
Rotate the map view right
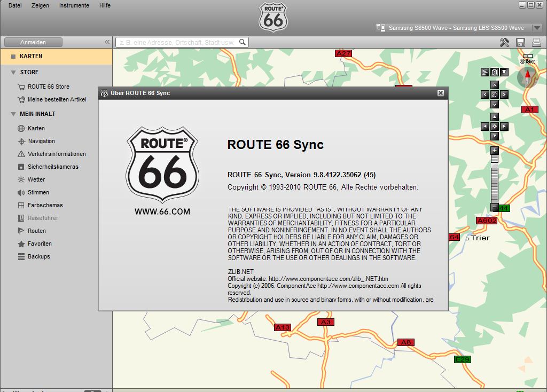504,95
